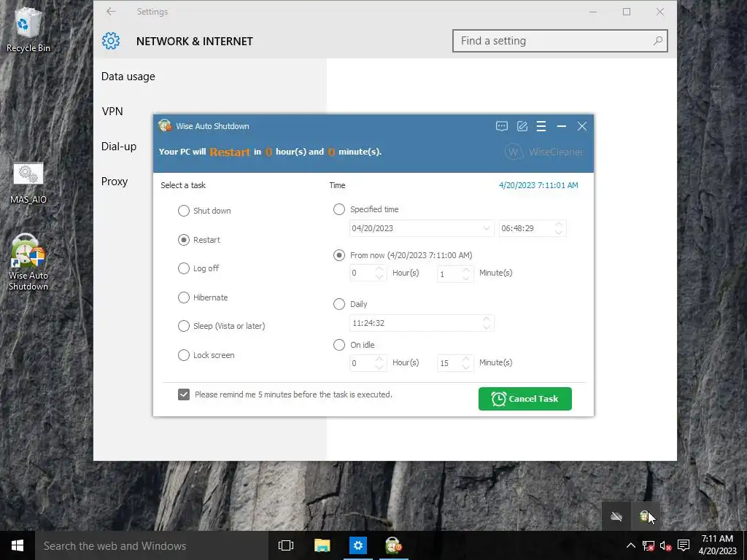
Task: Click the cloud icon in tray overflow
Action: pos(616,516)
